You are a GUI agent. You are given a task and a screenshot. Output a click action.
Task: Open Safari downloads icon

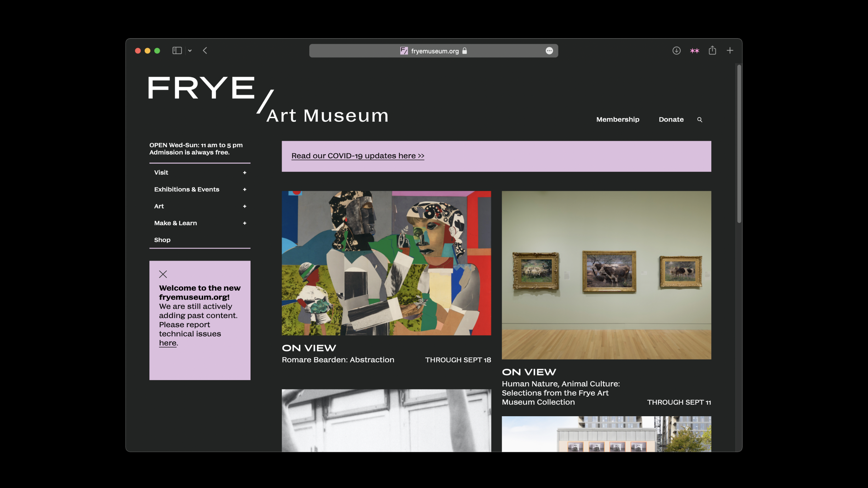[x=676, y=51]
